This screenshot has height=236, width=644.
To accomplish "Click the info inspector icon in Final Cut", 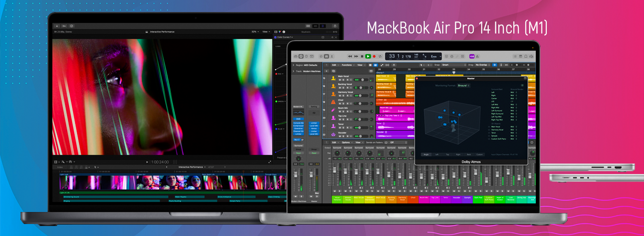I will coord(284,31).
